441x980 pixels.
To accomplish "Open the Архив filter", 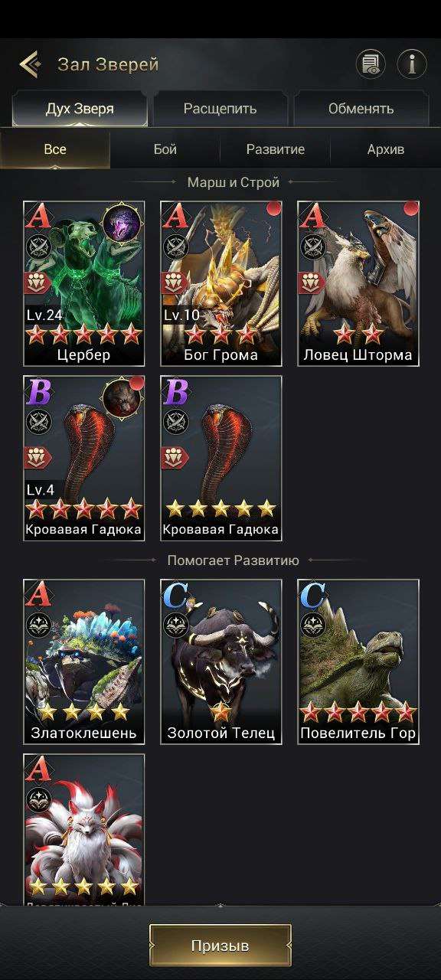I will [x=386, y=149].
